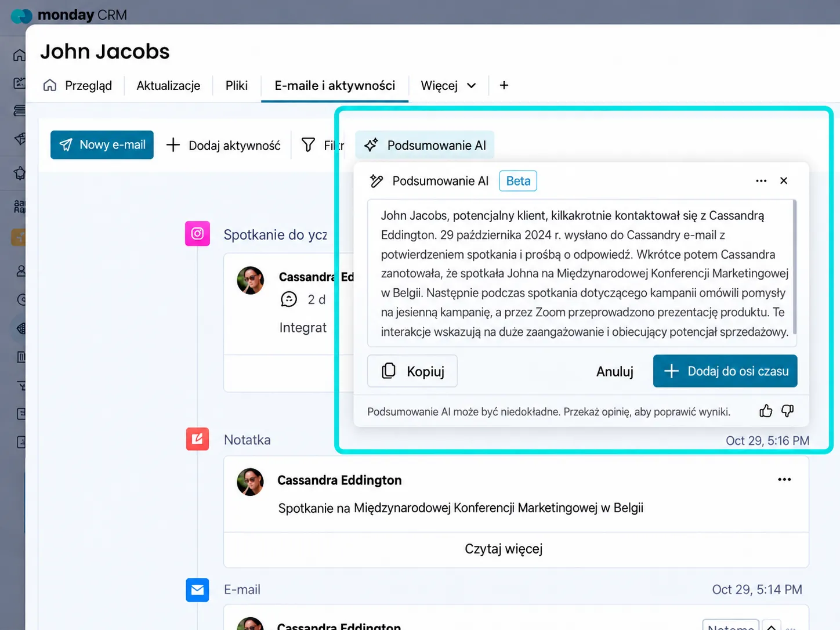Click the Oct 29, 5:16 PM timestamp
Viewport: 840px width, 630px height.
point(767,441)
